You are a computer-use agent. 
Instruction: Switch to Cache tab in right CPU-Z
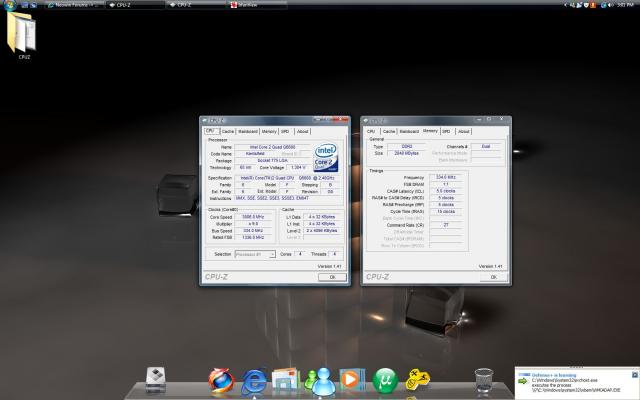click(x=389, y=131)
